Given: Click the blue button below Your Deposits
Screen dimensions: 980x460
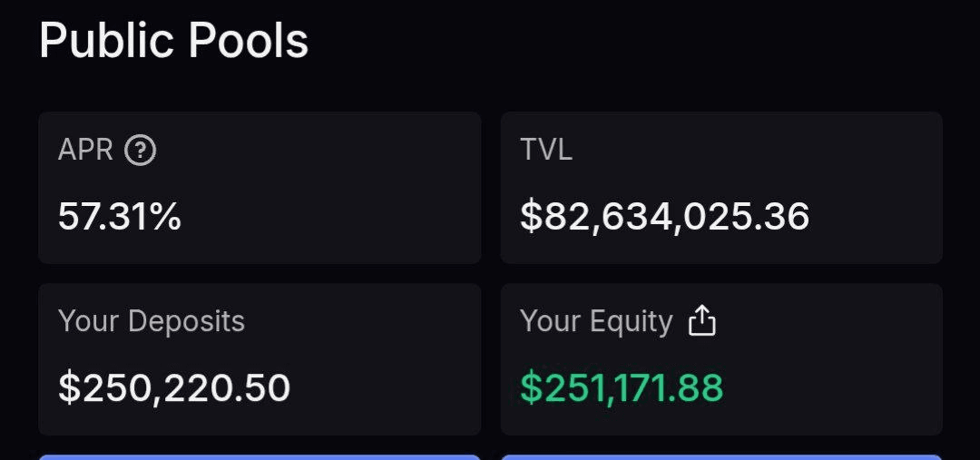Looking at the screenshot, I should pyautogui.click(x=260, y=457).
